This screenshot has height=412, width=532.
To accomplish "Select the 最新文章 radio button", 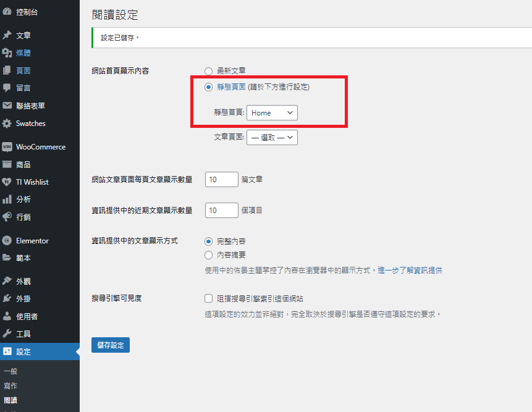I will (x=209, y=71).
